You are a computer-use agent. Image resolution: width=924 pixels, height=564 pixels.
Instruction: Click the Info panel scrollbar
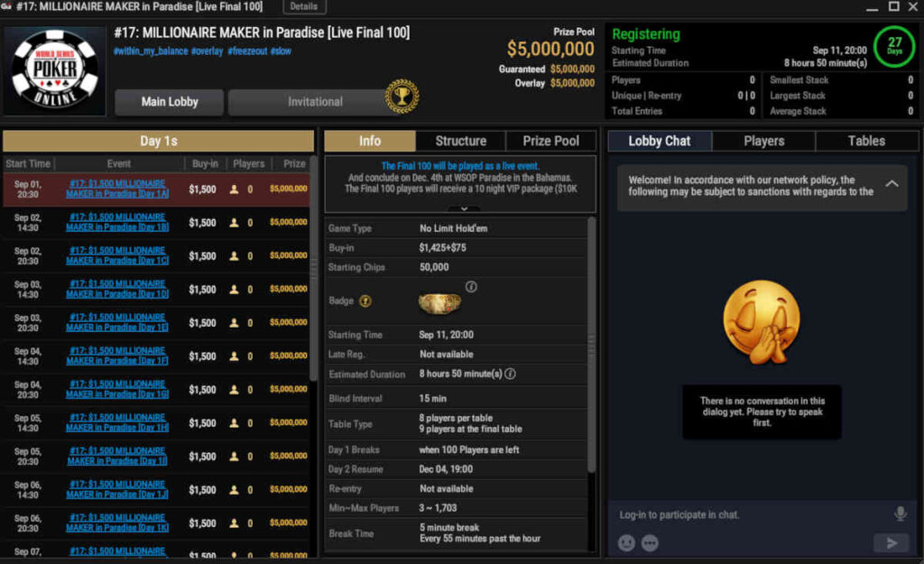click(592, 345)
